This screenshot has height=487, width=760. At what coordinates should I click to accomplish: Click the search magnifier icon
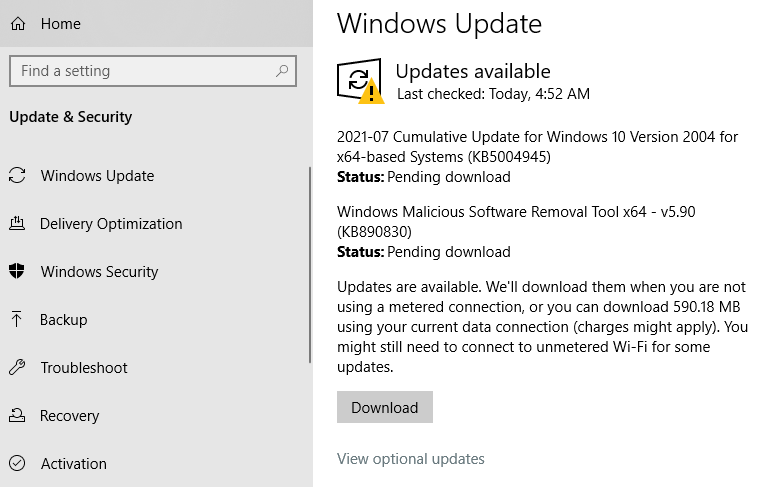click(282, 71)
